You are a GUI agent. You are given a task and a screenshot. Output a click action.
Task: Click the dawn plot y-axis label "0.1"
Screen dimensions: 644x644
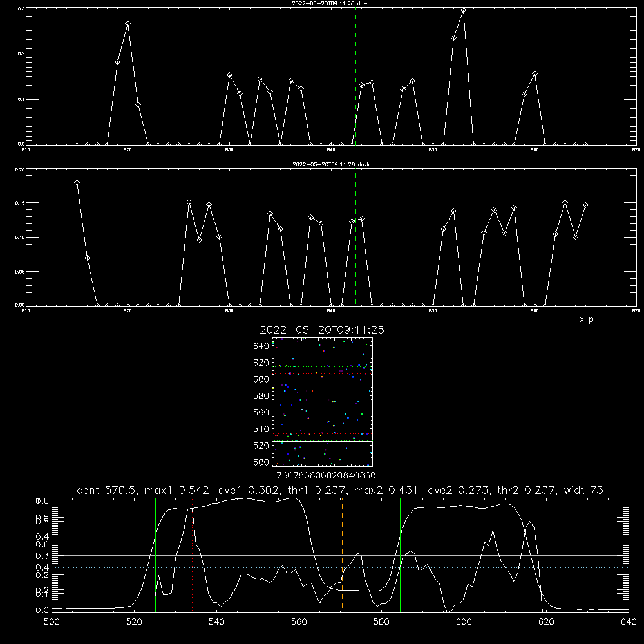pyautogui.click(x=21, y=99)
